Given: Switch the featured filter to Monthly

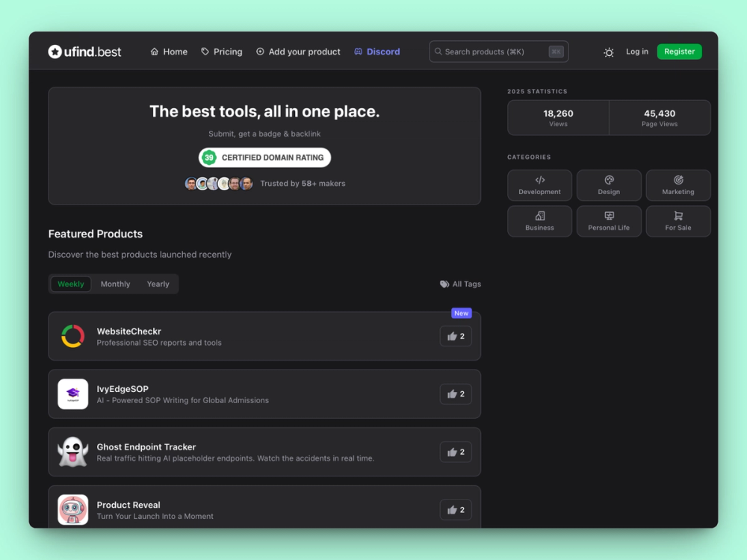Looking at the screenshot, I should pyautogui.click(x=115, y=284).
